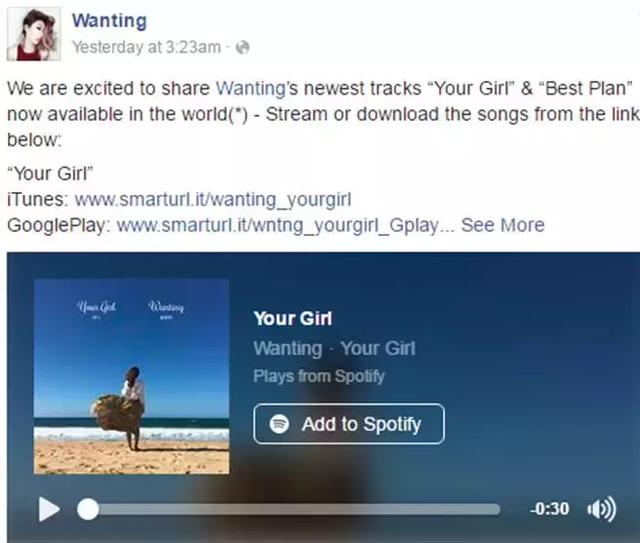Open the Wanting mention in post text

[x=250, y=88]
